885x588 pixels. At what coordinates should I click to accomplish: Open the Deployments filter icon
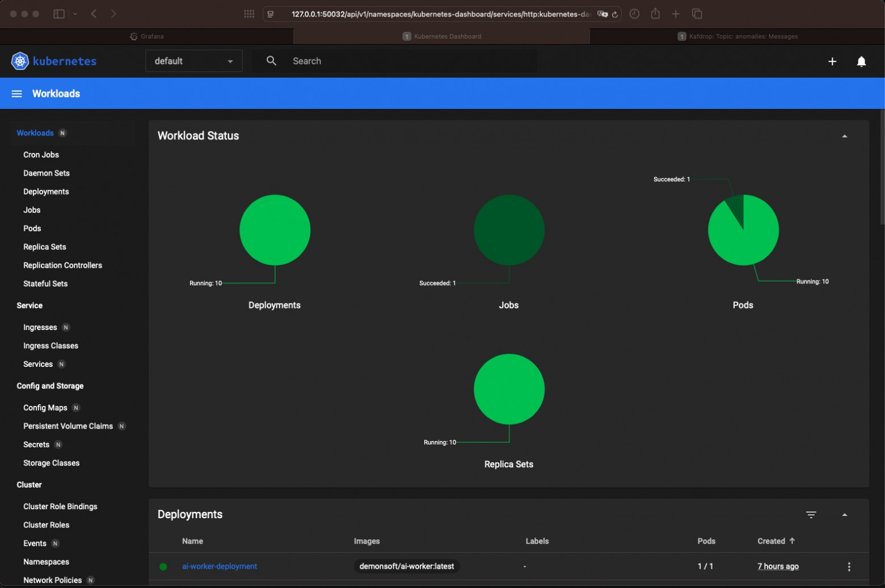coord(811,515)
